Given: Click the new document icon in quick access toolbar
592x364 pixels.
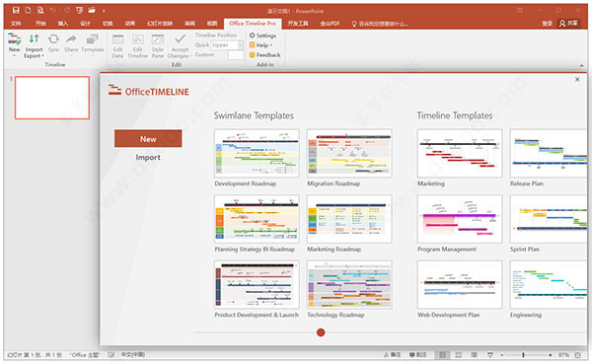Looking at the screenshot, I should click(x=28, y=11).
